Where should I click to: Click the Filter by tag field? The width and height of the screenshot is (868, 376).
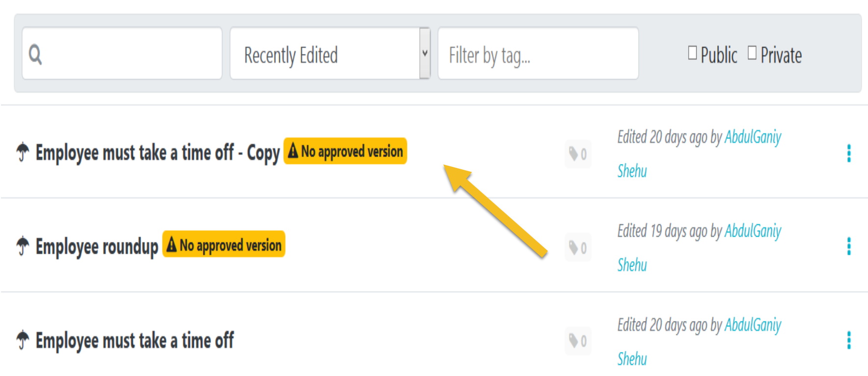[538, 54]
